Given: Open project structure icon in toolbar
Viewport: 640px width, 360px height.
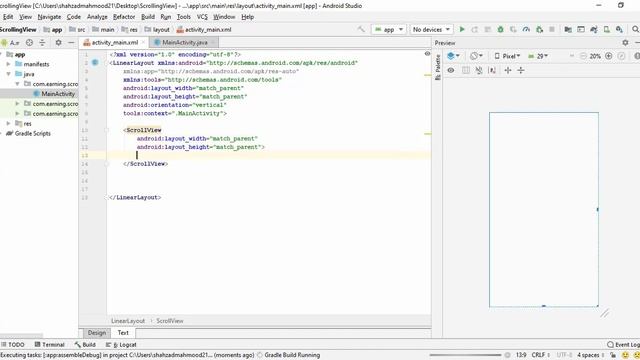Looking at the screenshot, I should click(568, 29).
